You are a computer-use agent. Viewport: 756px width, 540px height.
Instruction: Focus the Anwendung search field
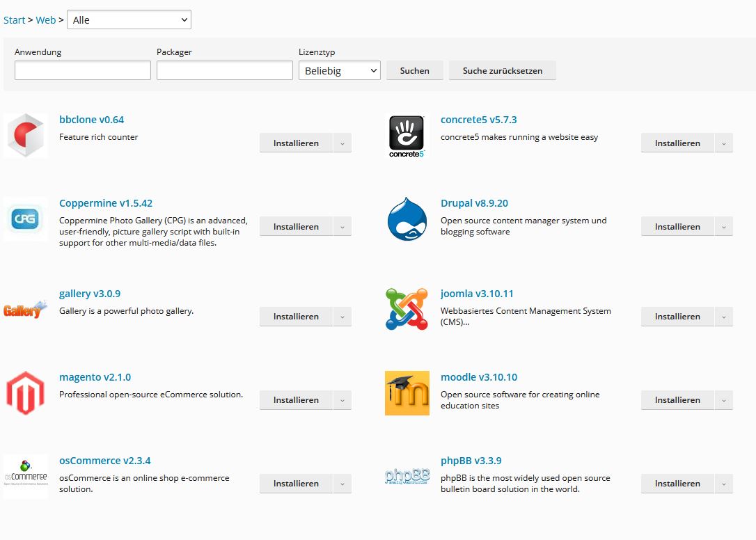[x=82, y=70]
